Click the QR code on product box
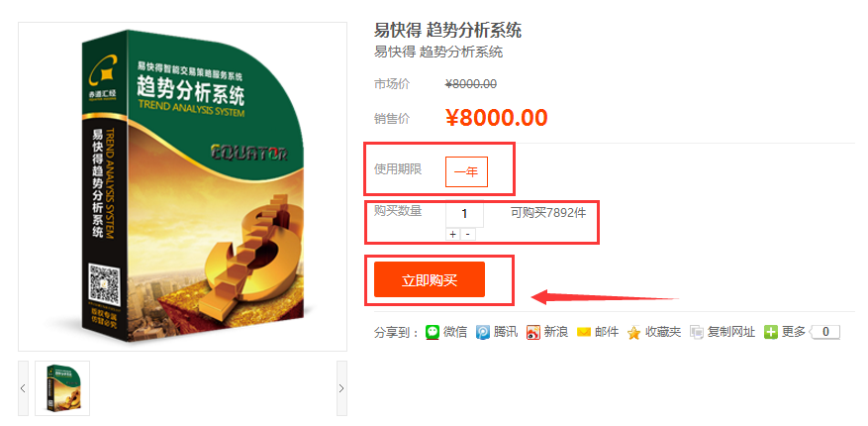The height and width of the screenshot is (426, 868). click(x=104, y=283)
